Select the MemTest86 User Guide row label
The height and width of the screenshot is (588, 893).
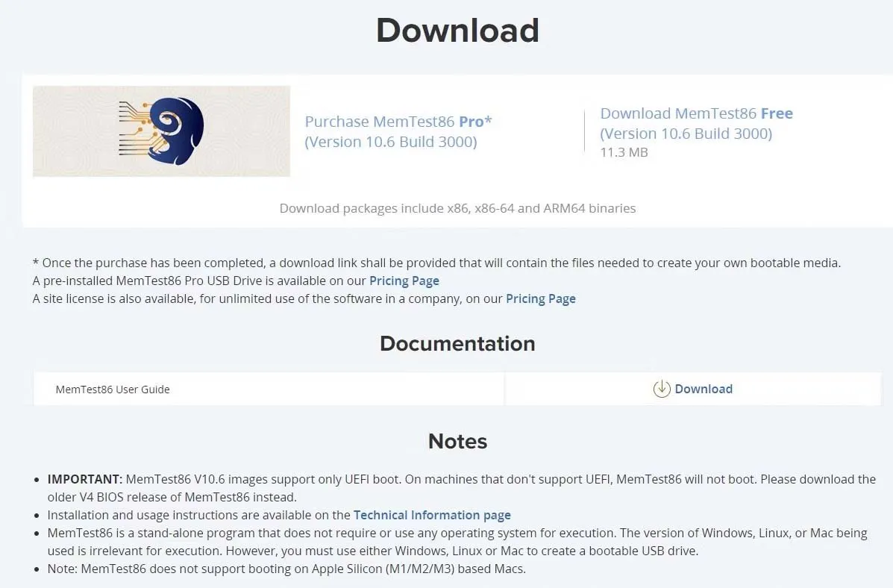pyautogui.click(x=113, y=389)
